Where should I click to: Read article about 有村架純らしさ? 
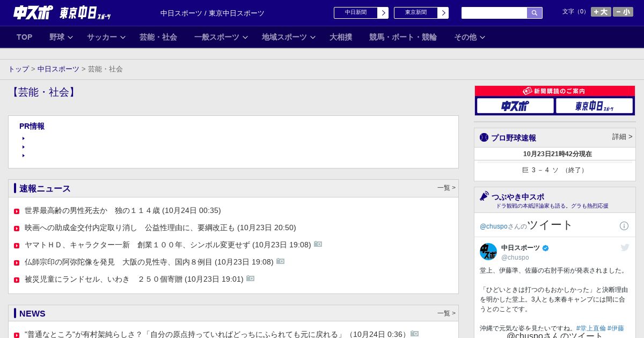tap(217, 334)
